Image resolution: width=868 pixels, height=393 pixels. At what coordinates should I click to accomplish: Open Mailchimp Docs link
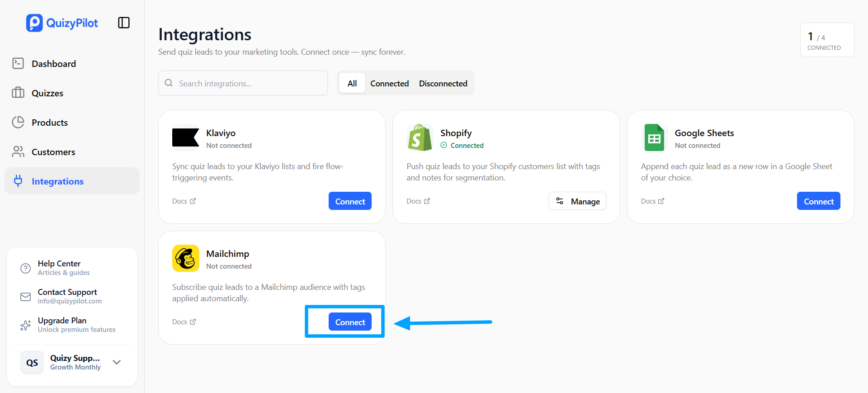tap(184, 322)
